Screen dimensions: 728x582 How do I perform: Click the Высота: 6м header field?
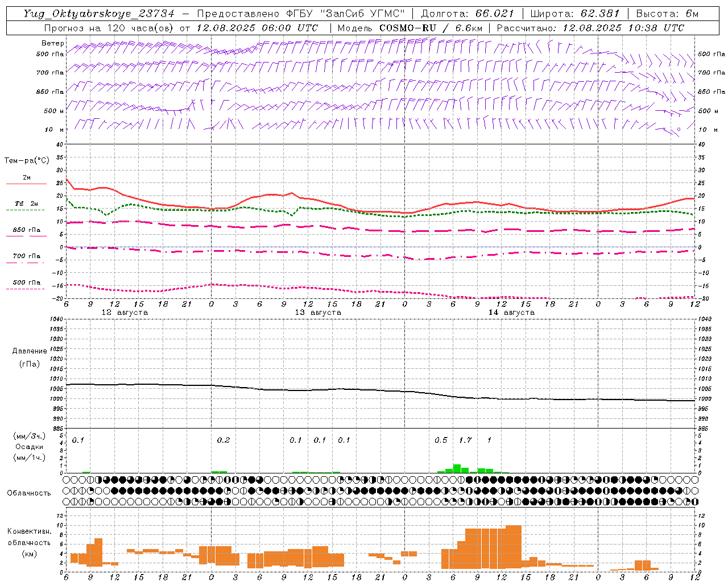[x=667, y=14]
